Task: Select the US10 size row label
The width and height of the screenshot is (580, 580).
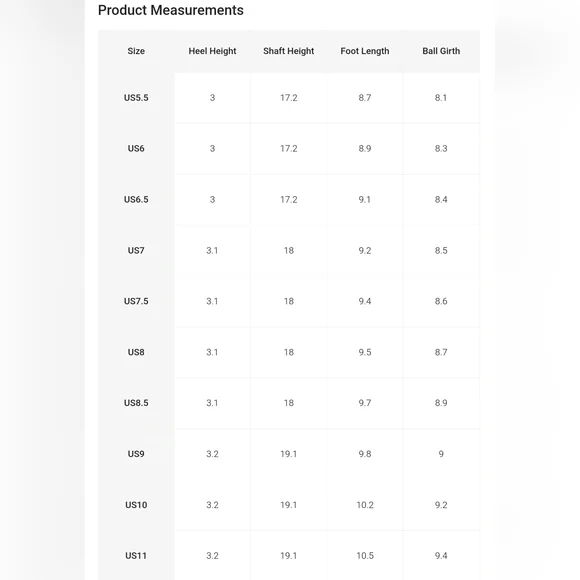Action: click(x=136, y=505)
